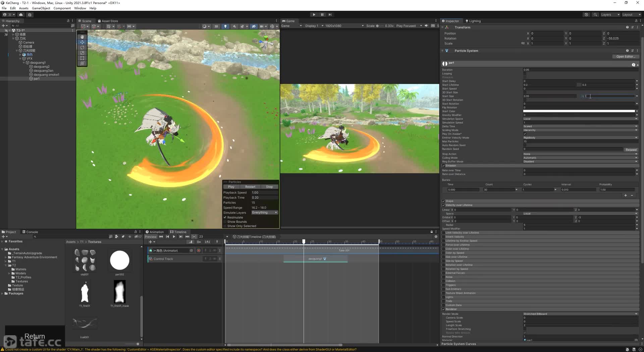
Task: Collapse daoguang1 in Hierarchy
Action: click(24, 63)
